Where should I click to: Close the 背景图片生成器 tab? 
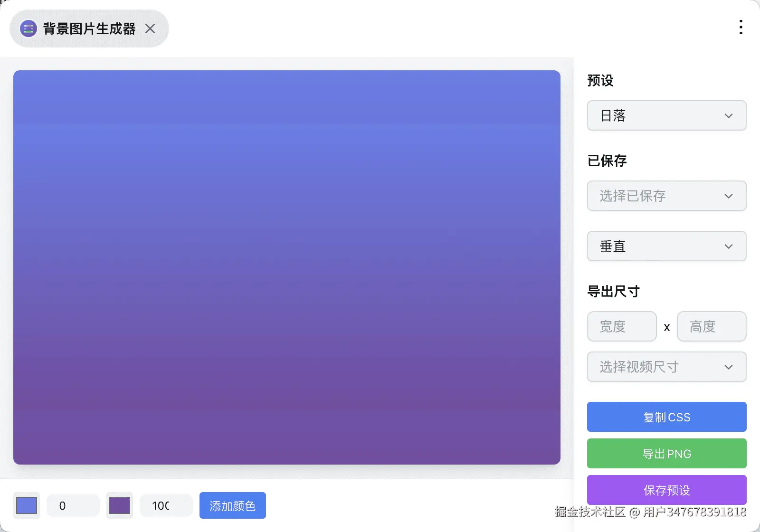(150, 29)
